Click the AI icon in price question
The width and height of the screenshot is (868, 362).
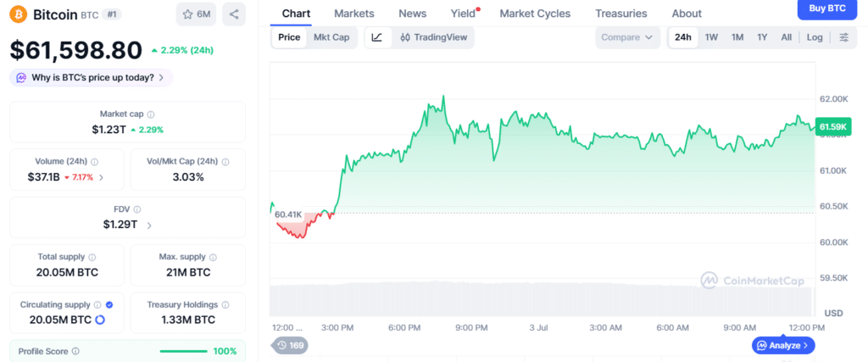(21, 78)
